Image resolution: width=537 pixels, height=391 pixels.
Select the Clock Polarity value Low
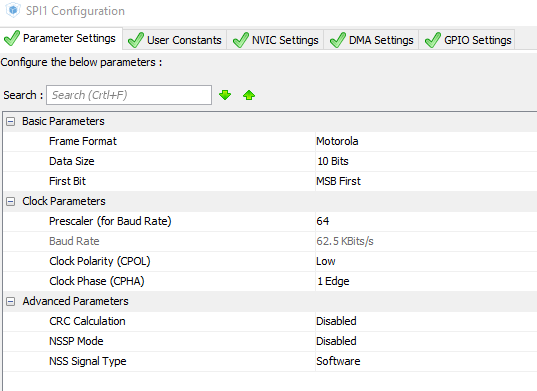click(326, 261)
